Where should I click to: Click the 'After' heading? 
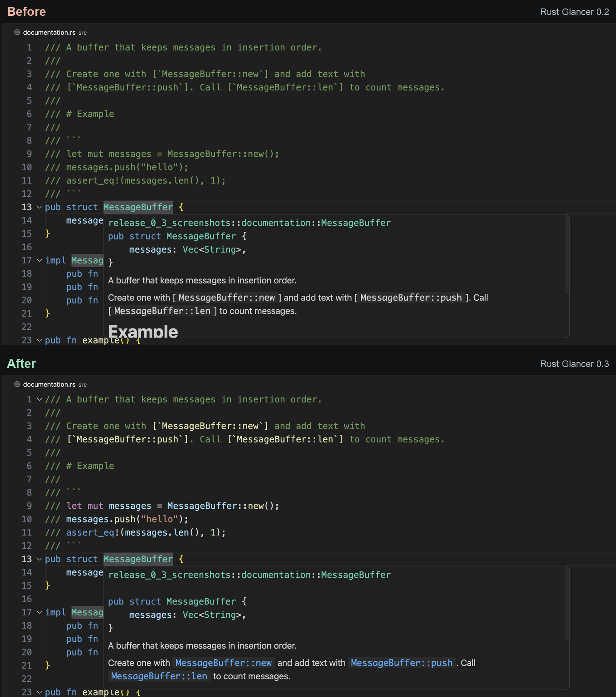pos(22,364)
